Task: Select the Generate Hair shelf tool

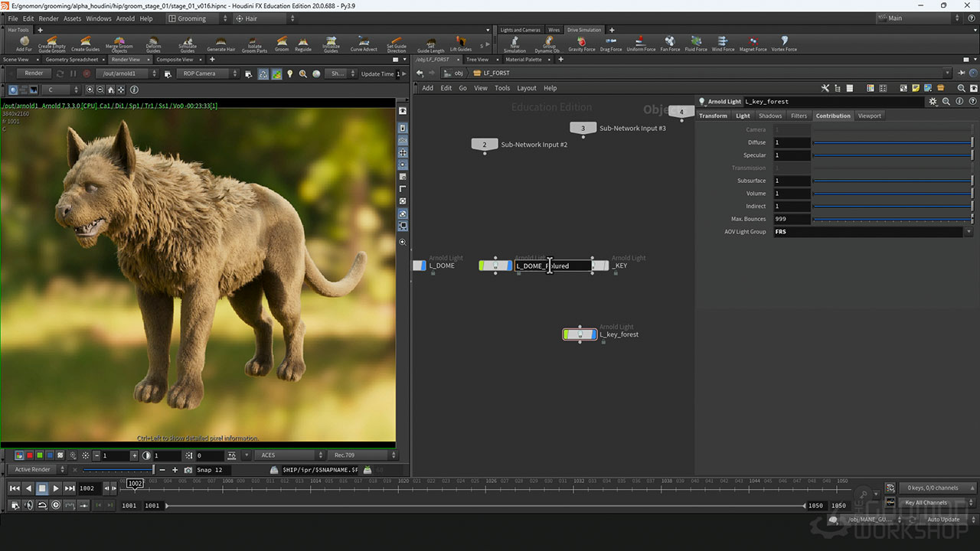Action: click(x=220, y=43)
